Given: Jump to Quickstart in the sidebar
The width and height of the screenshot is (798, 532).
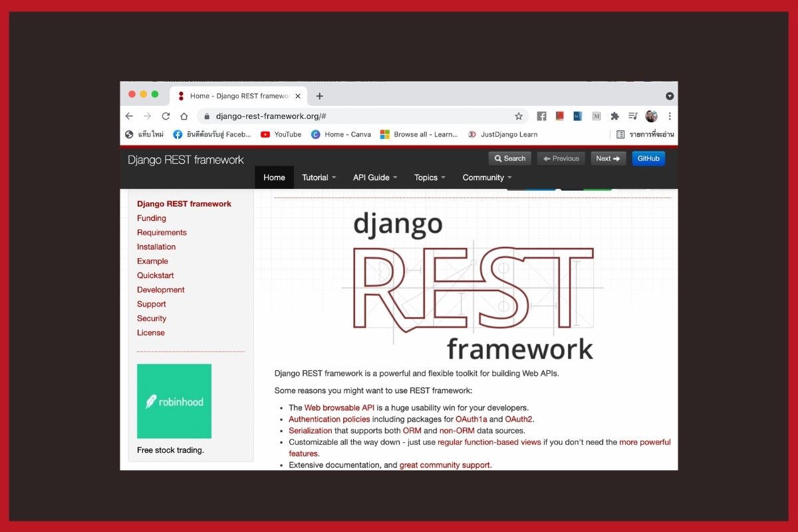Looking at the screenshot, I should click(x=156, y=275).
